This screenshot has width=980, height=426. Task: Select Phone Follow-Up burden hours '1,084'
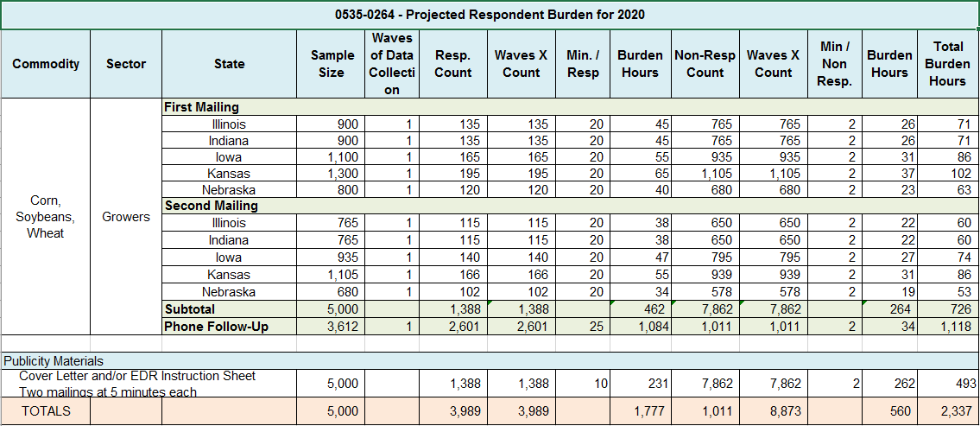click(x=641, y=326)
